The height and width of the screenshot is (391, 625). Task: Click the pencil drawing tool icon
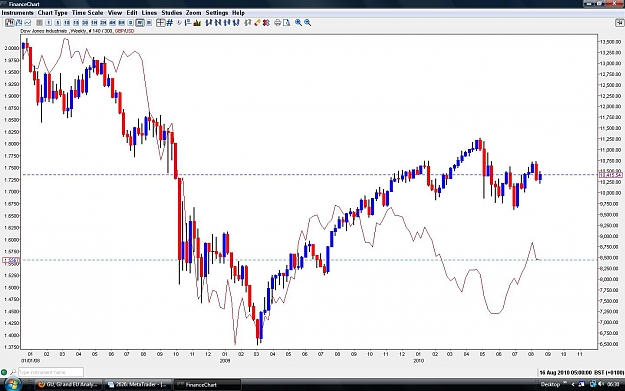click(257, 23)
